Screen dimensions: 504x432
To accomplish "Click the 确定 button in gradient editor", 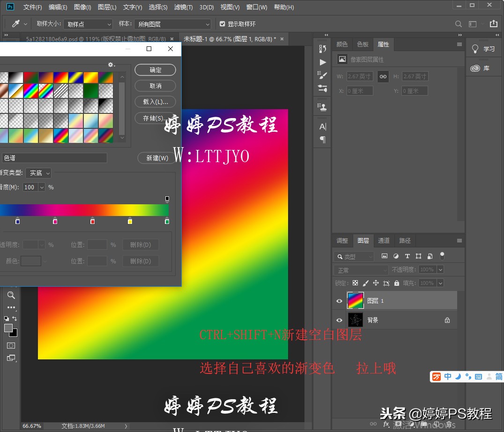I will pos(155,70).
